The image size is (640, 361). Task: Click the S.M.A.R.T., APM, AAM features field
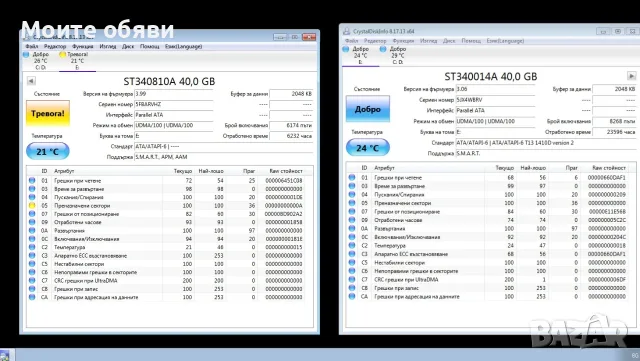[224, 157]
